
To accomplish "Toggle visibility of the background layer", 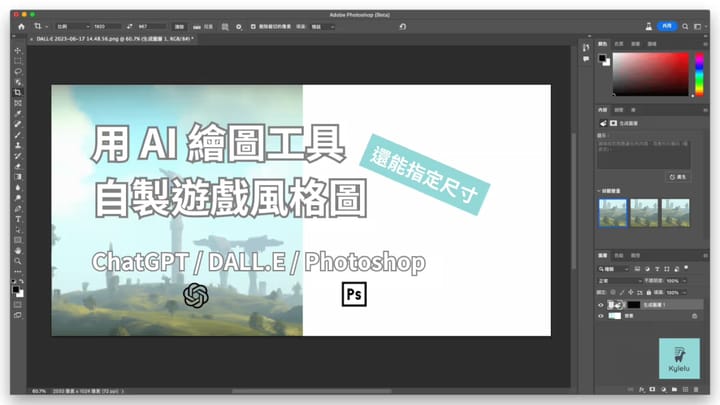I will [602, 316].
